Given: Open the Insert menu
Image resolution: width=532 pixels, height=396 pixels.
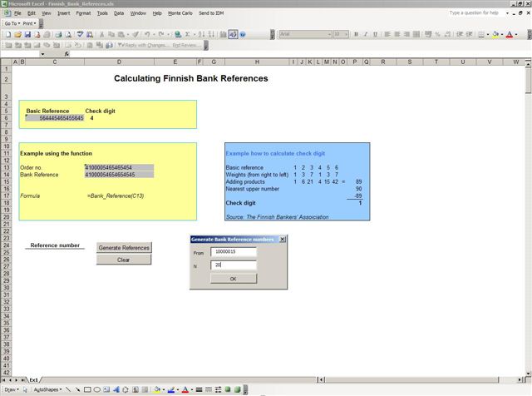Looking at the screenshot, I should tap(63, 13).
